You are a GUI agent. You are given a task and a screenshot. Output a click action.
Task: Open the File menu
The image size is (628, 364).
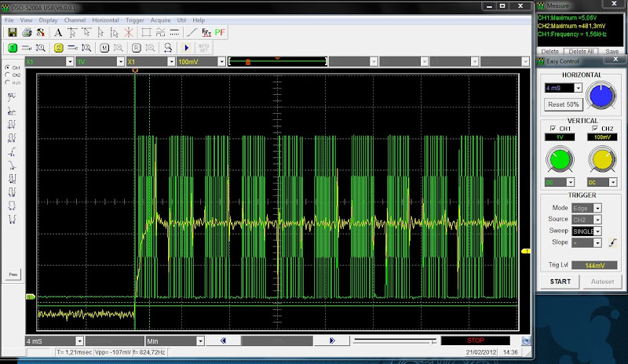click(9, 20)
